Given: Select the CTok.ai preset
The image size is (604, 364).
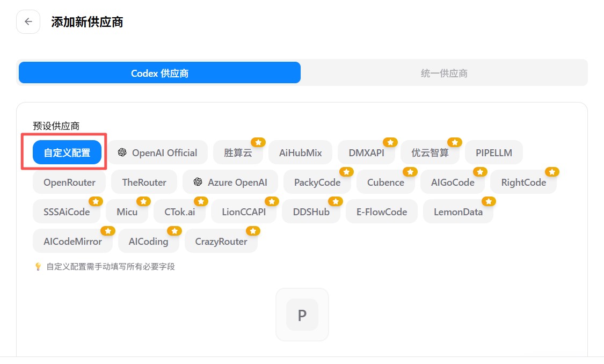Looking at the screenshot, I should [179, 212].
